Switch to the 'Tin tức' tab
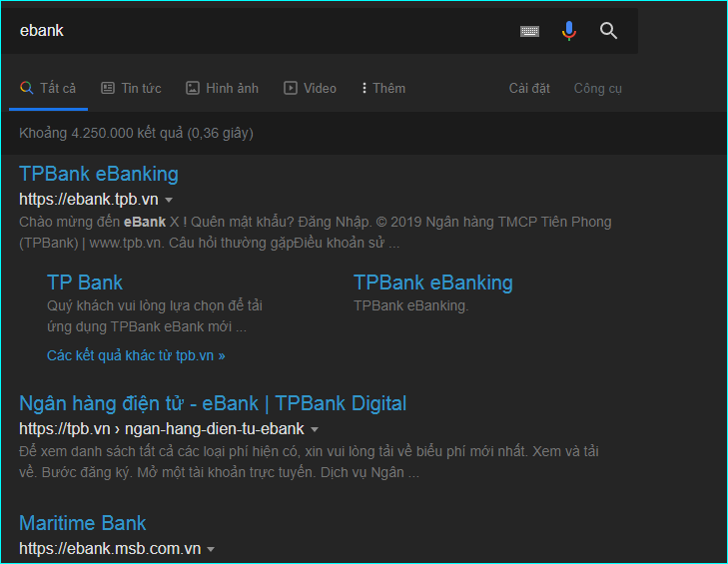The height and width of the screenshot is (564, 728). 132,88
